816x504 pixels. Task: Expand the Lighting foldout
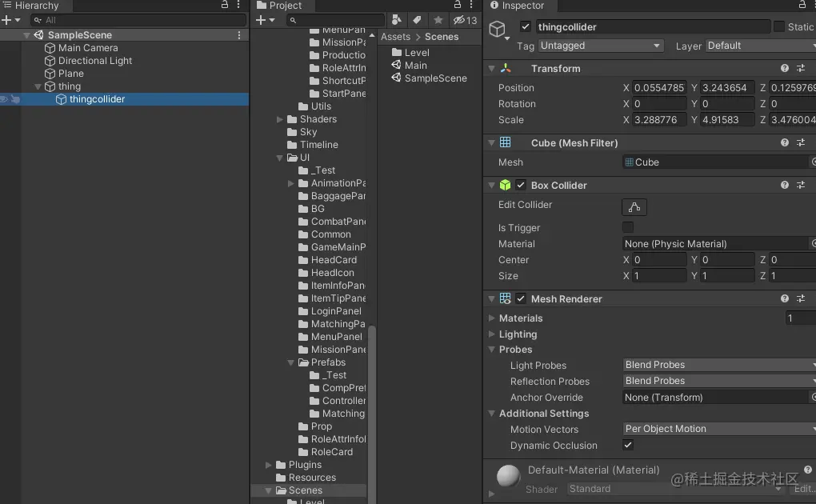pos(491,334)
